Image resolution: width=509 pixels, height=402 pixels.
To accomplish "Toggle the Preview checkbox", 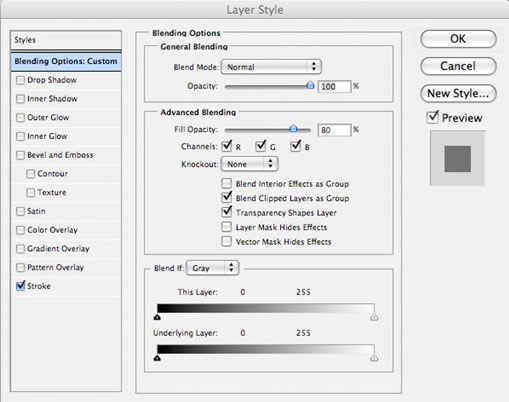I will [433, 117].
